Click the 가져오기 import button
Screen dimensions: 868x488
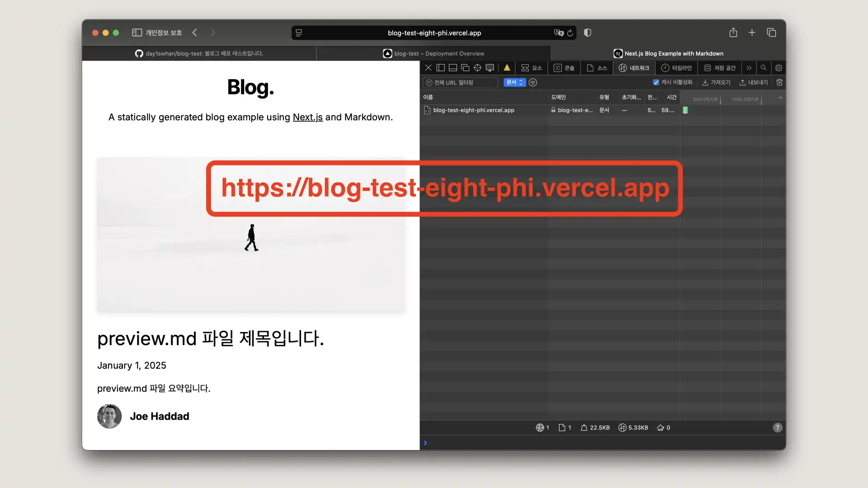[716, 82]
